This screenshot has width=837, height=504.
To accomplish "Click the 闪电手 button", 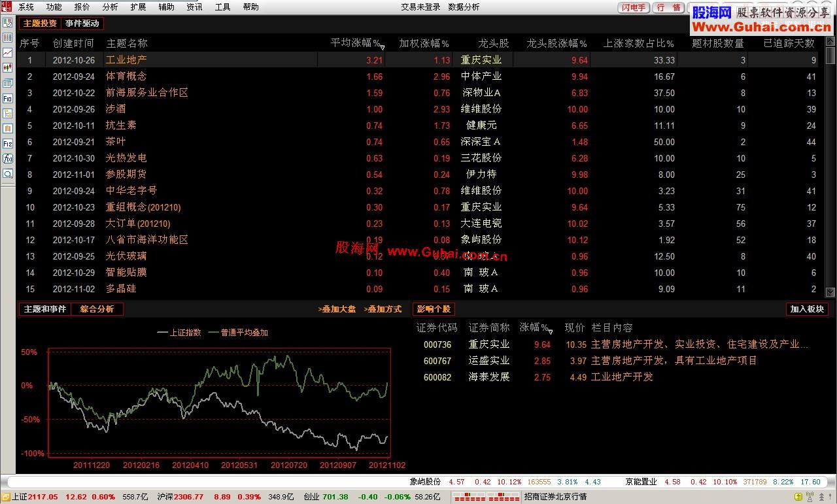I will click(x=634, y=8).
